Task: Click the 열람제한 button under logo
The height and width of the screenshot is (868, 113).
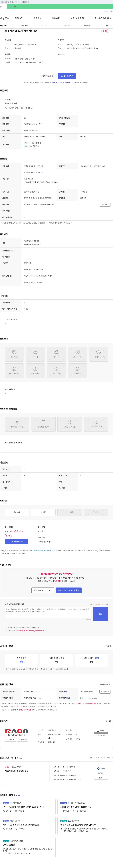Action: pos(22,740)
